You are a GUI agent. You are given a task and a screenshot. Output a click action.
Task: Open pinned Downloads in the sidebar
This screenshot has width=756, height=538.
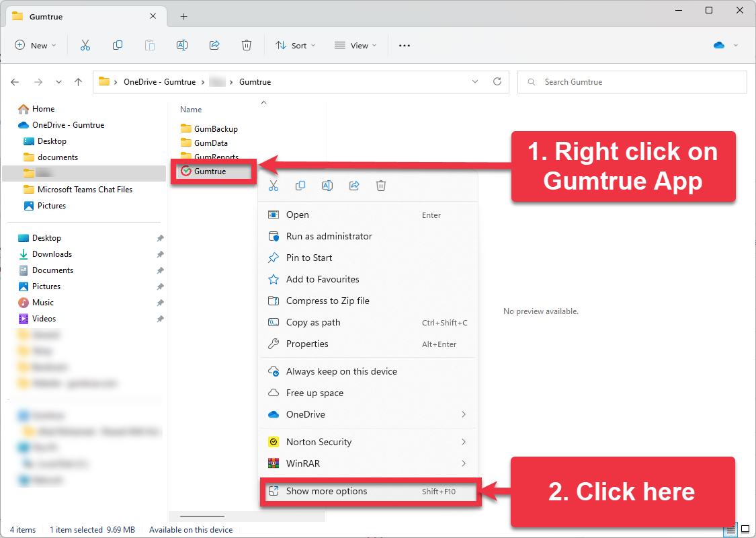click(x=45, y=254)
